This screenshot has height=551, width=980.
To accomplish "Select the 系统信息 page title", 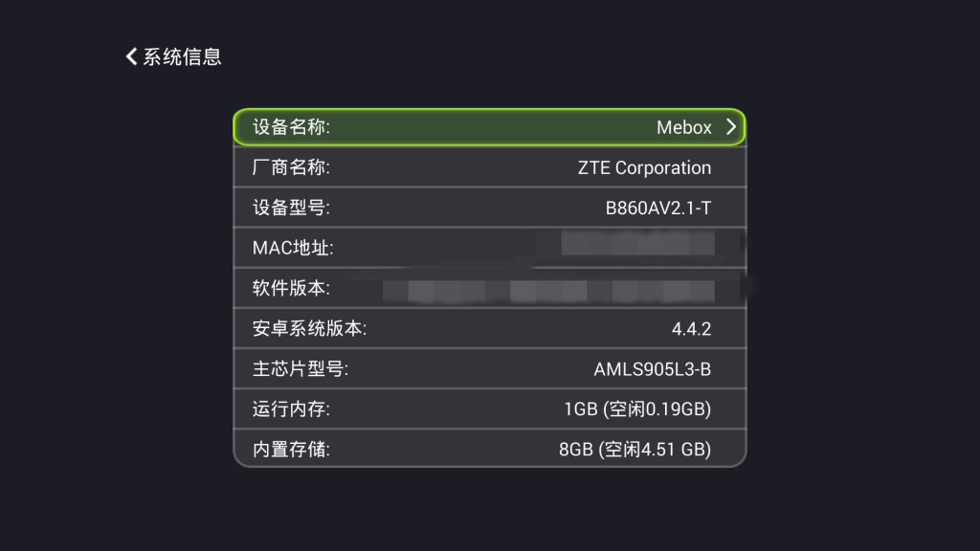I will 182,56.
